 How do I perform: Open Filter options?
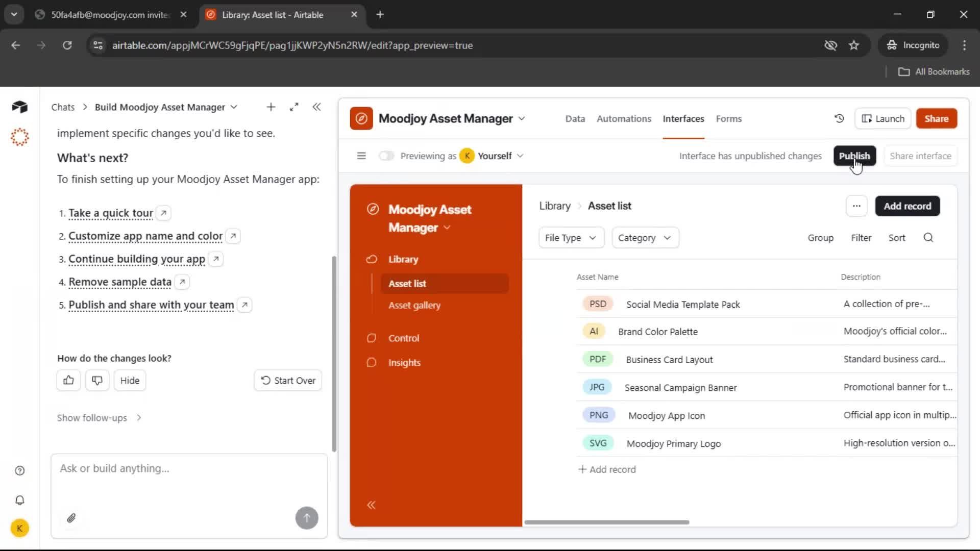pyautogui.click(x=861, y=238)
